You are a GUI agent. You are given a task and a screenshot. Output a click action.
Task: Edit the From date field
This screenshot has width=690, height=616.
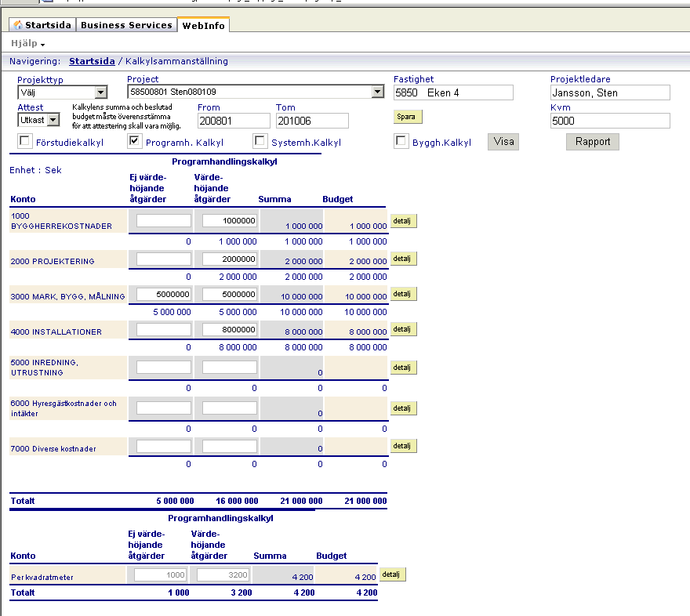pyautogui.click(x=234, y=121)
